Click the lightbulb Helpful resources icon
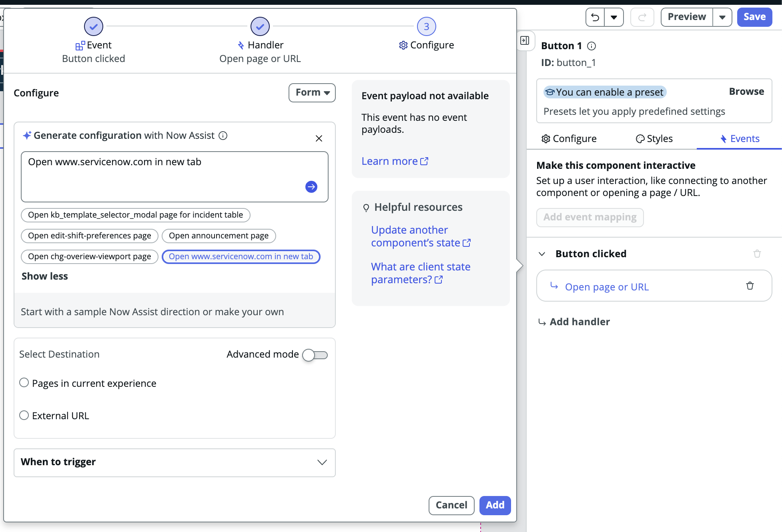The width and height of the screenshot is (782, 532). click(366, 208)
